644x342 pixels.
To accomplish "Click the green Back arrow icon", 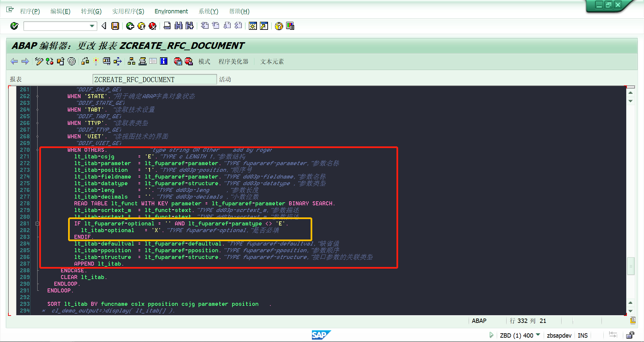I will point(130,26).
